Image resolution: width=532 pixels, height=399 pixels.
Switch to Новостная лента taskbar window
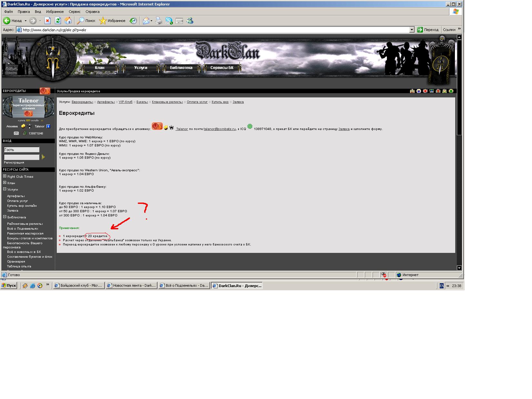pos(132,285)
